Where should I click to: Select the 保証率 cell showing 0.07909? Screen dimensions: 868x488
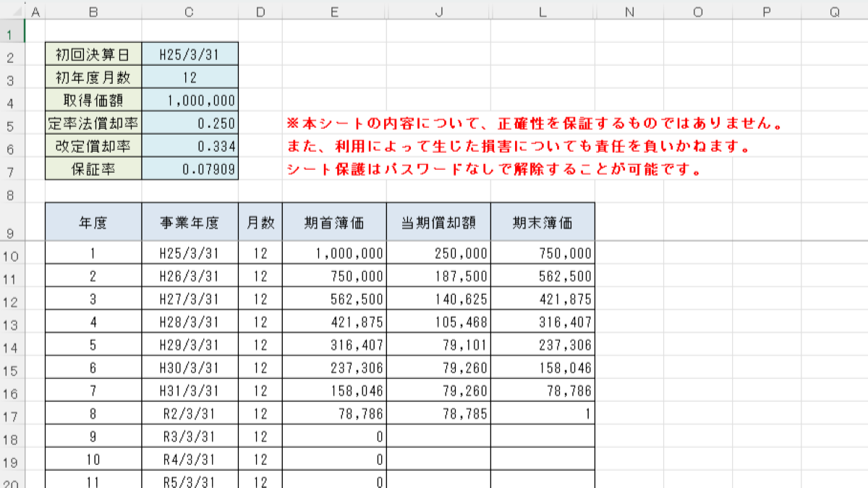(190, 170)
